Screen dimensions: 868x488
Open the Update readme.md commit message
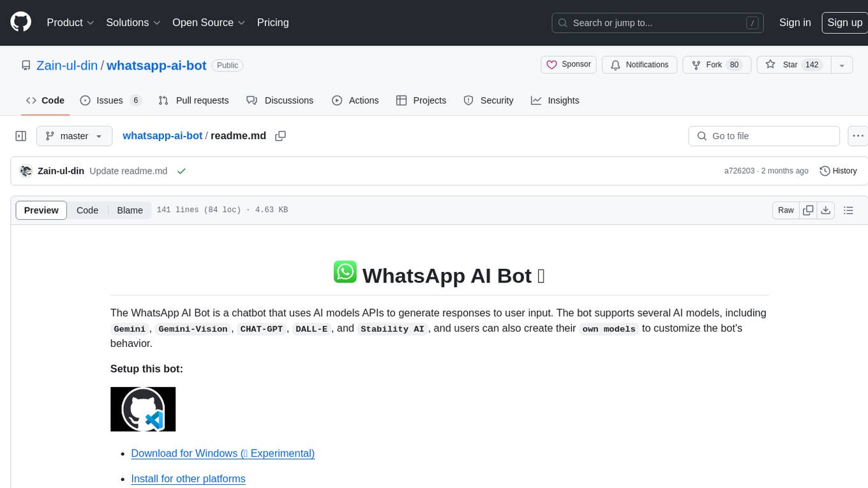coord(128,171)
